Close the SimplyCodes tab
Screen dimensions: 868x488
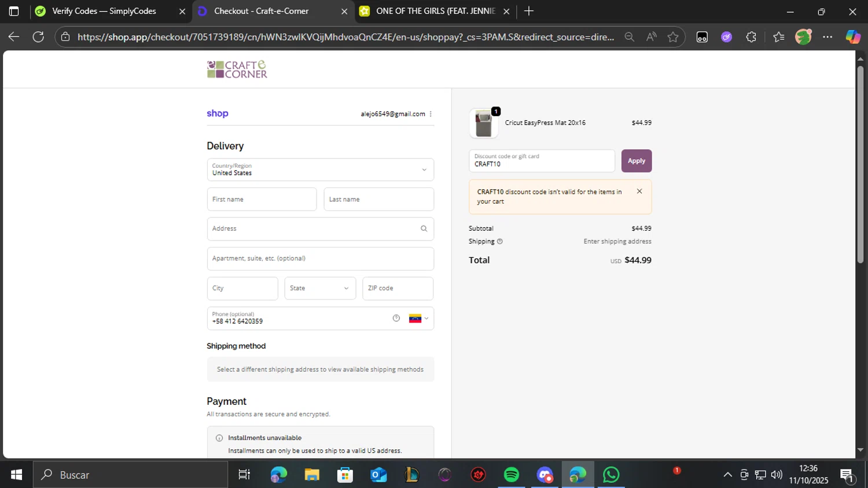182,11
